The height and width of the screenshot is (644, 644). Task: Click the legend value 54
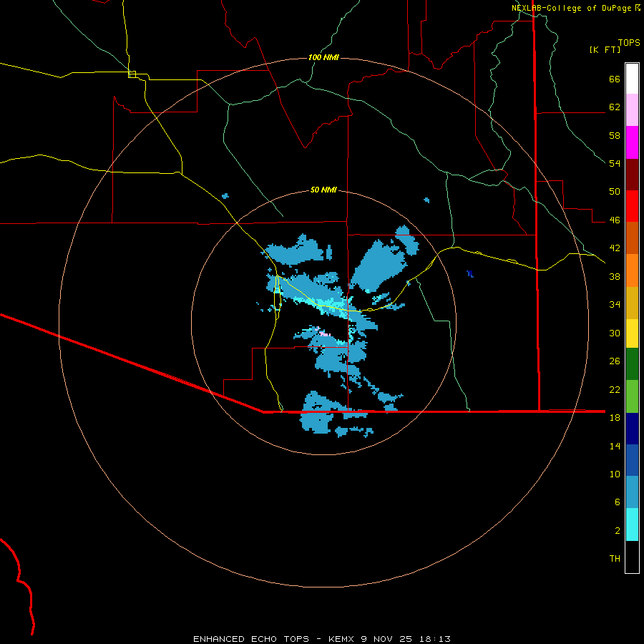pos(615,164)
